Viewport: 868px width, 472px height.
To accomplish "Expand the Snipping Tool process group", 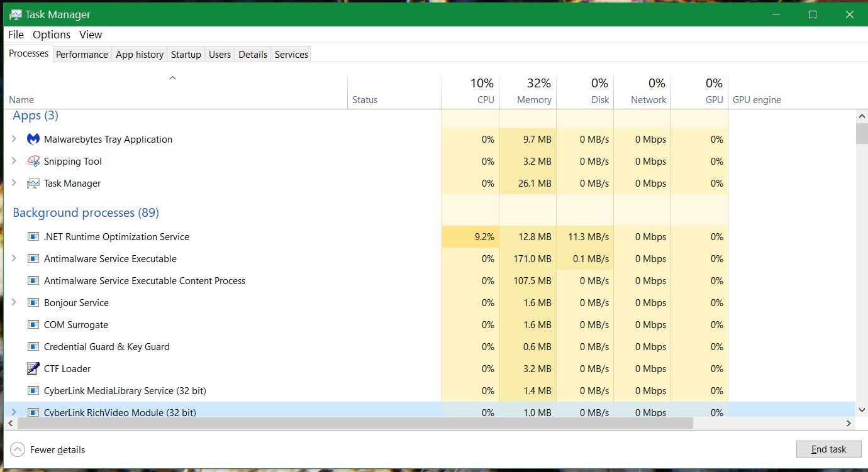I will 14,161.
